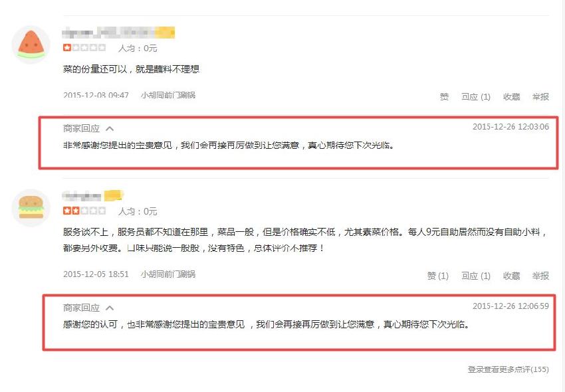Click the blurred username of first reviewer
Viewport: 565px width, 392px height.
(x=108, y=33)
